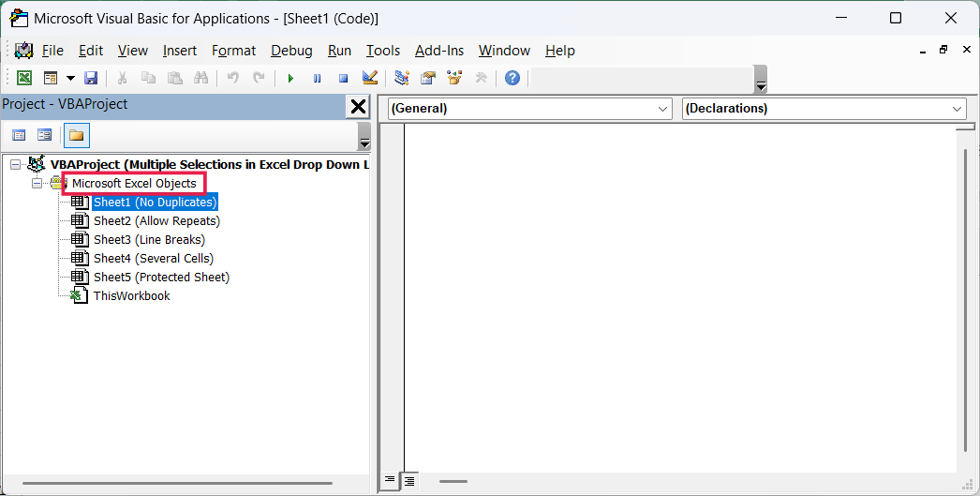Open the Help menu
Viewport: 980px width, 496px height.
point(560,51)
